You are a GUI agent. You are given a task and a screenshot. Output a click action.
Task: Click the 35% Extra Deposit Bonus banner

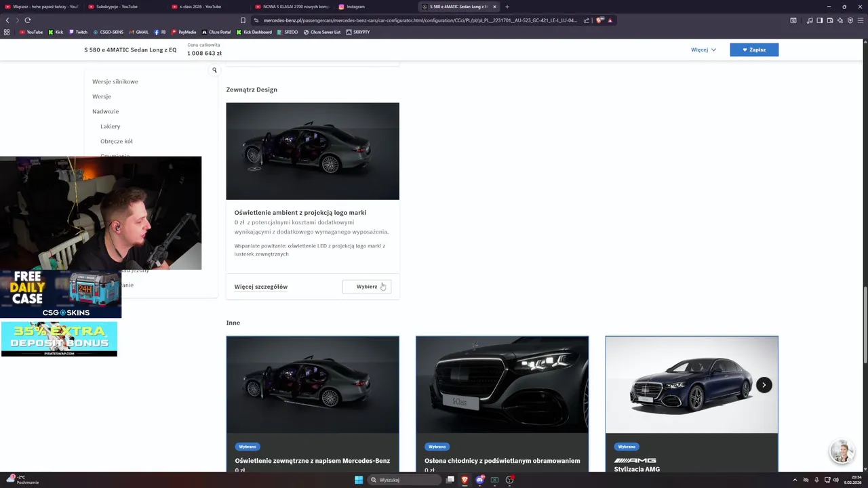coord(59,339)
